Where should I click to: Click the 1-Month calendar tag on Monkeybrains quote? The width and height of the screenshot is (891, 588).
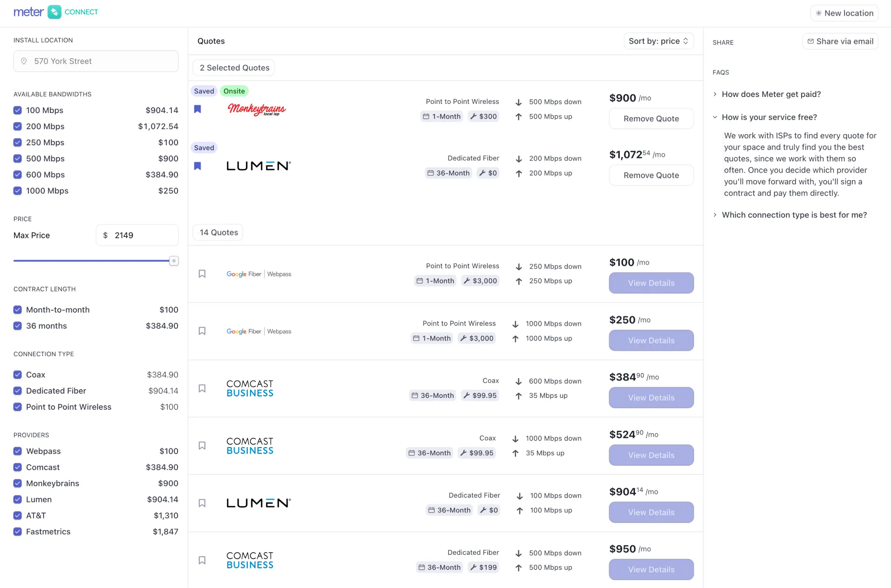(442, 116)
